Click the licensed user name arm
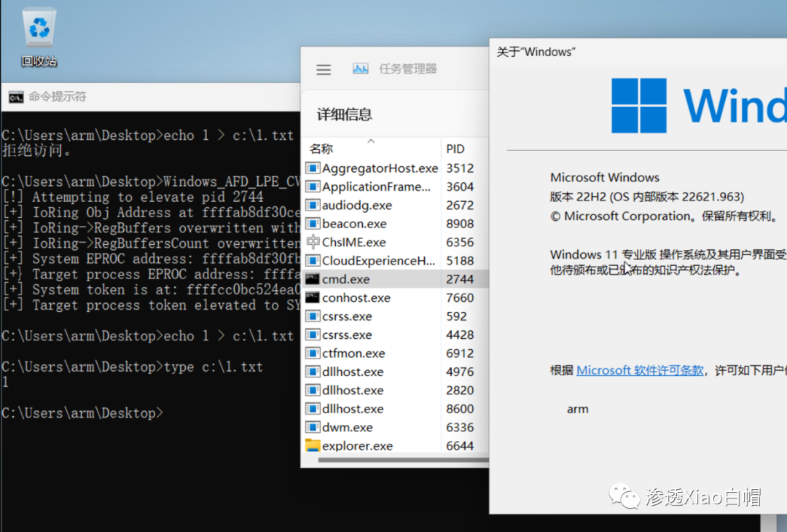The image size is (787, 532). (x=578, y=410)
